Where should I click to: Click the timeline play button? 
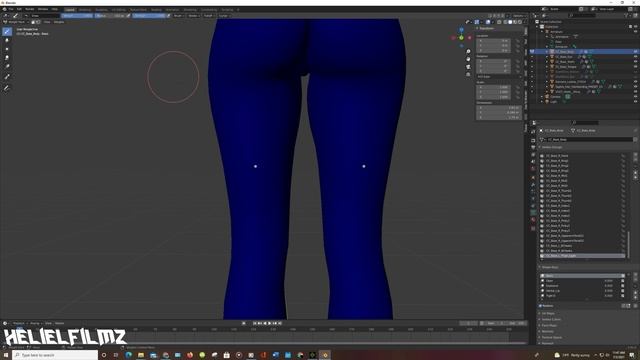point(269,323)
